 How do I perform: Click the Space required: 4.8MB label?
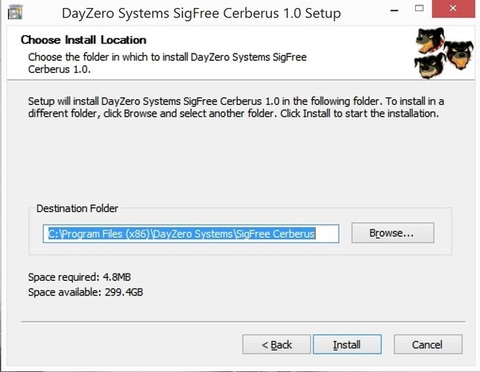79,277
